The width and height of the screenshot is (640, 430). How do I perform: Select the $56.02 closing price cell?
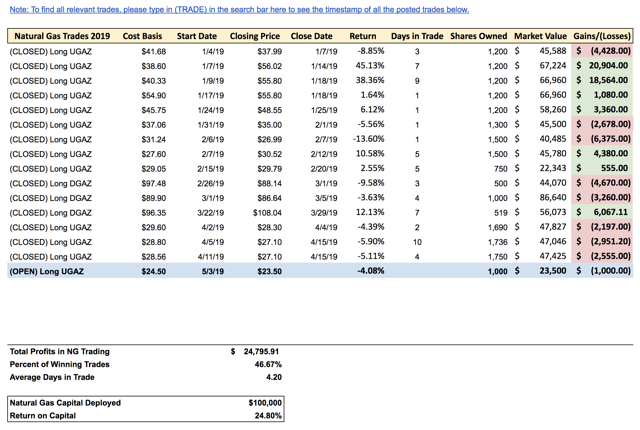coord(269,66)
